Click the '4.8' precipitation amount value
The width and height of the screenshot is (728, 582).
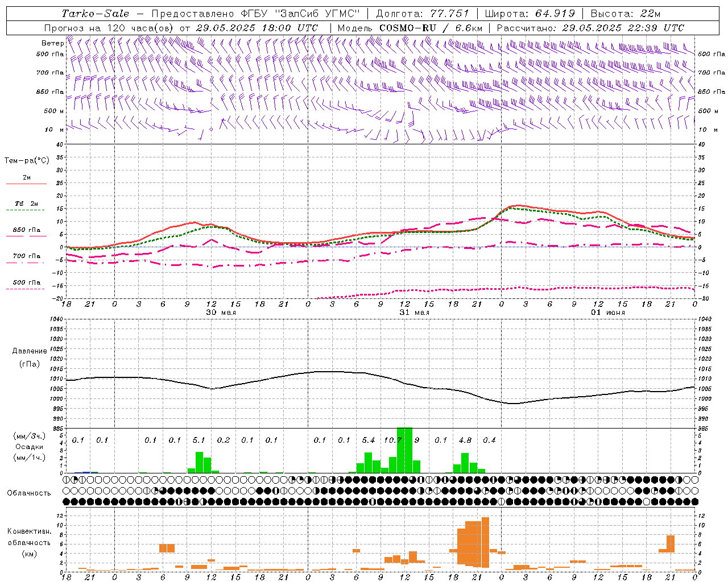465,440
